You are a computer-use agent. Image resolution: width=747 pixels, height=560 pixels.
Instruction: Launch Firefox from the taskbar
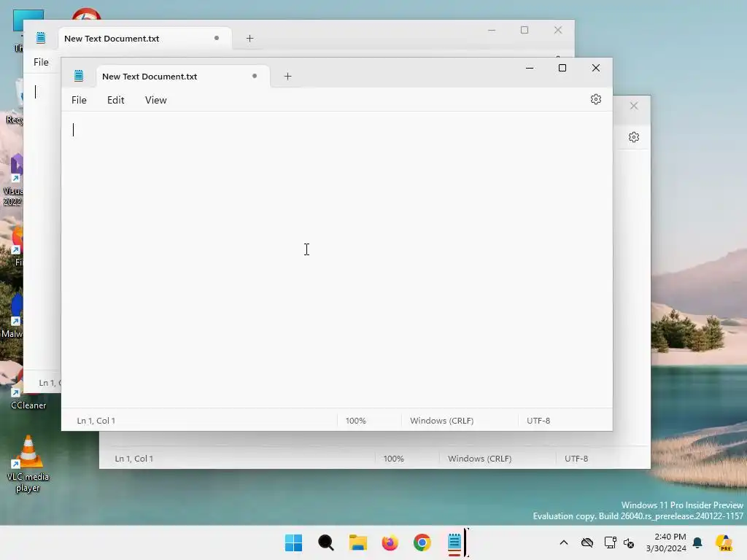[390, 542]
